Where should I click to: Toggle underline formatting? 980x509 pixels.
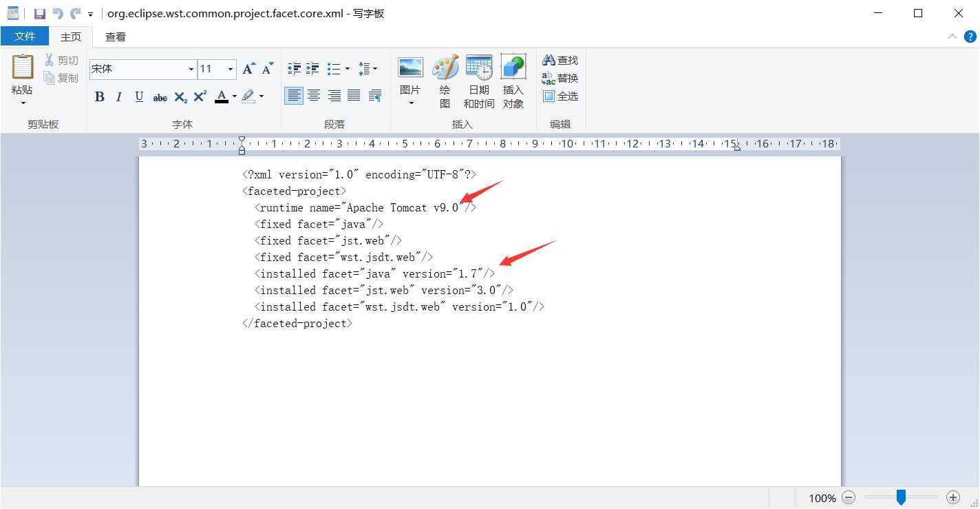(x=139, y=96)
